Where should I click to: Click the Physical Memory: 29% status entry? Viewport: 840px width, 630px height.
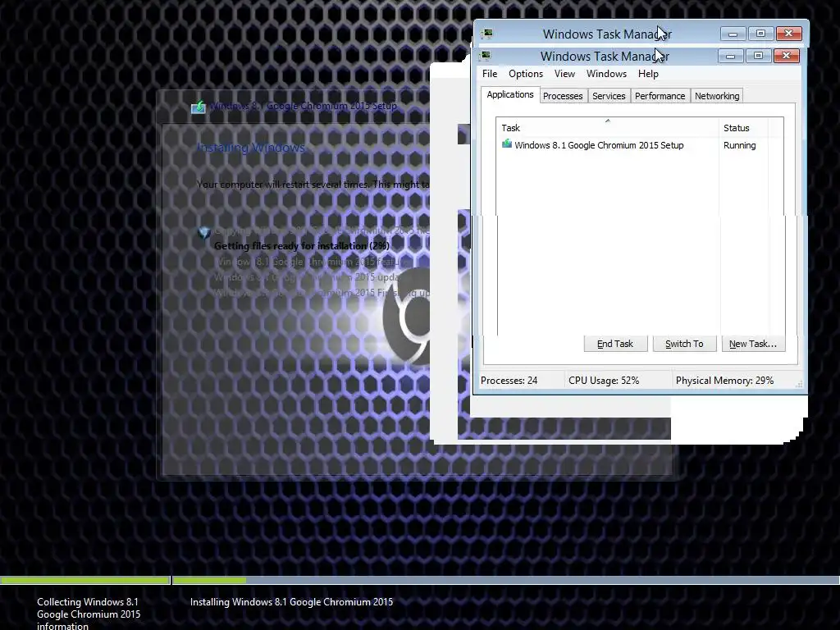(725, 381)
